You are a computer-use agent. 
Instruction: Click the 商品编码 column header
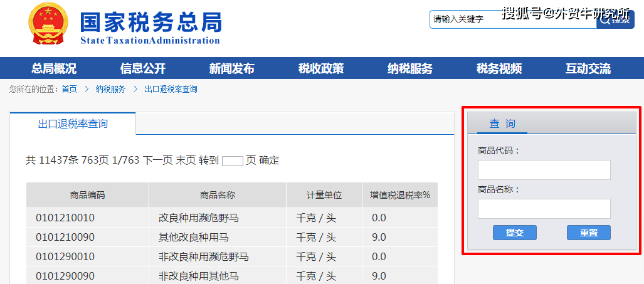coord(88,195)
